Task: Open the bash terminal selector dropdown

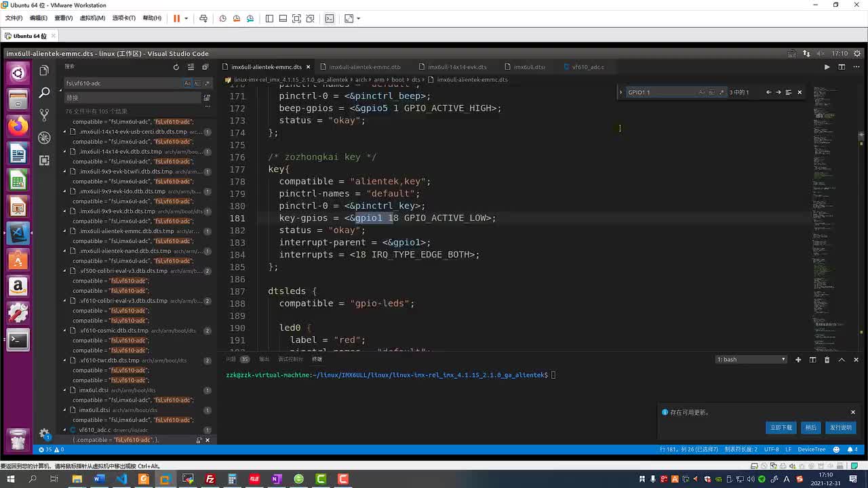Action: pos(751,359)
